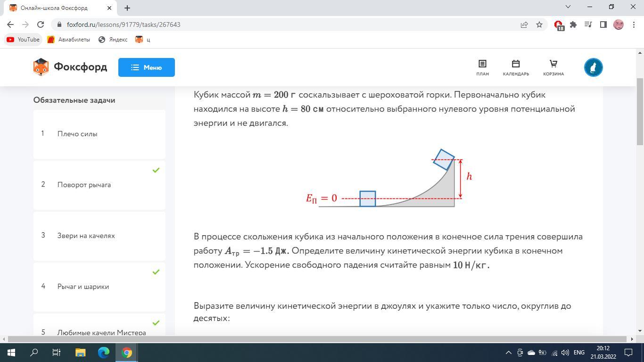Open the Корзина cart icon
The width and height of the screenshot is (644, 362).
tap(553, 67)
